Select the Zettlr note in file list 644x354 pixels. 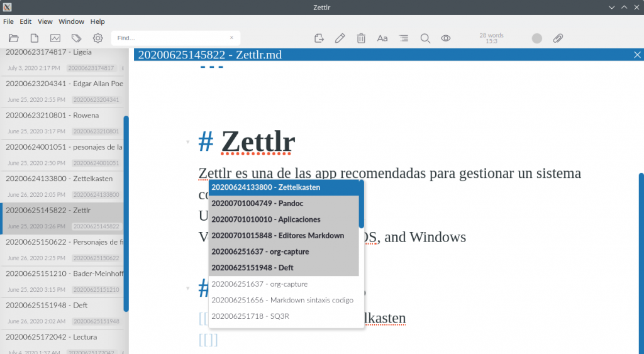(x=62, y=218)
